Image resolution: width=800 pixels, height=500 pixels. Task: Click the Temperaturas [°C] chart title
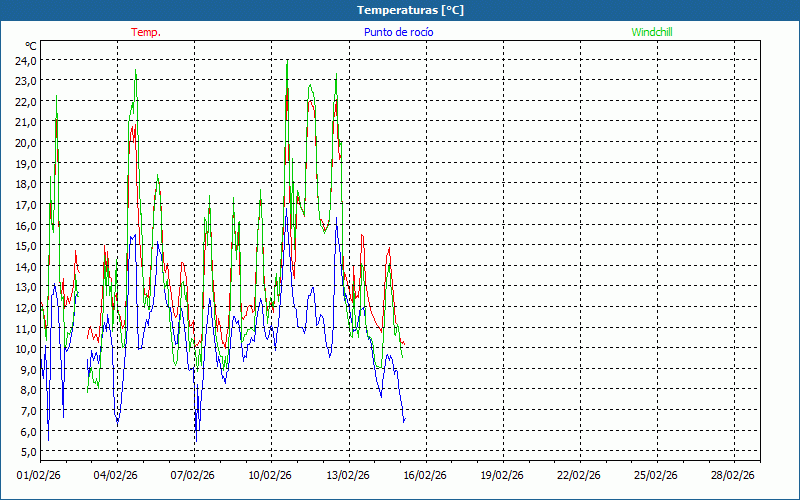pyautogui.click(x=410, y=10)
